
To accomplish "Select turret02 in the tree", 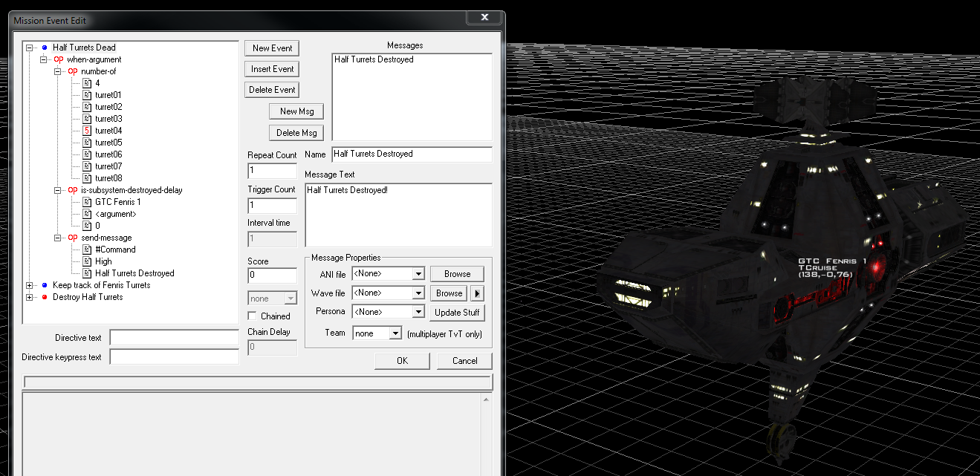I will coord(108,107).
